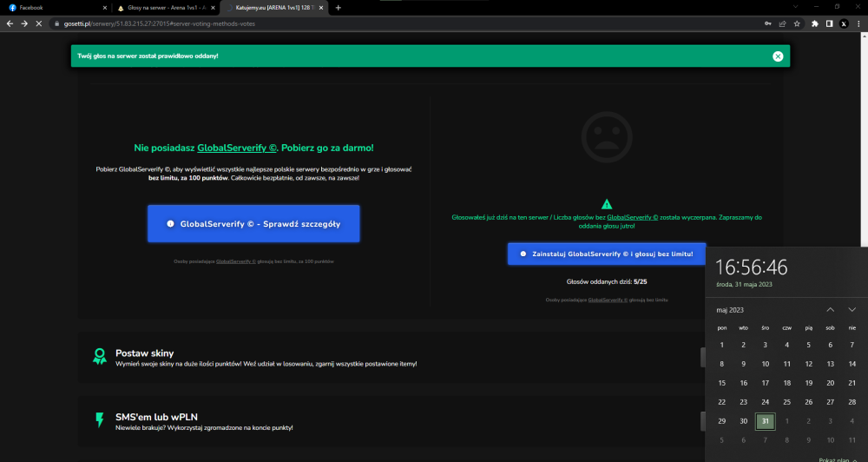This screenshot has height=462, width=868.
Task: Go to next month in calendar
Action: (852, 310)
